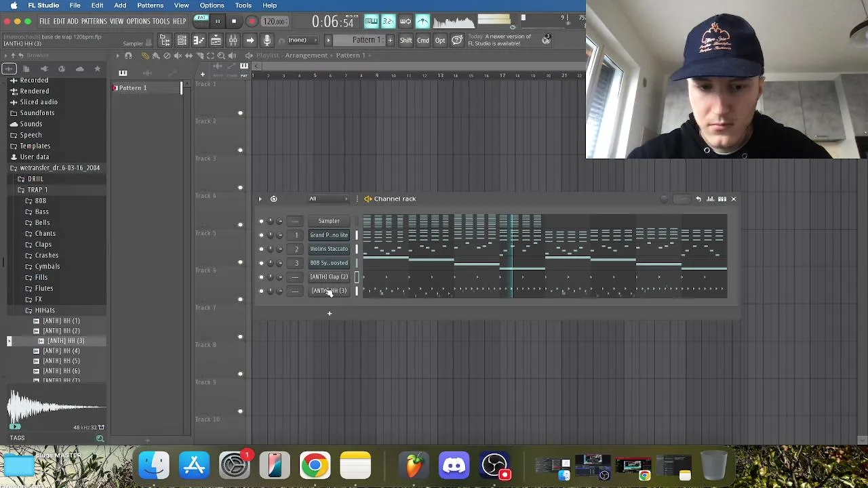This screenshot has width=868, height=488.
Task: Mute the [ANTH] HH (3) channel
Action: click(261, 291)
